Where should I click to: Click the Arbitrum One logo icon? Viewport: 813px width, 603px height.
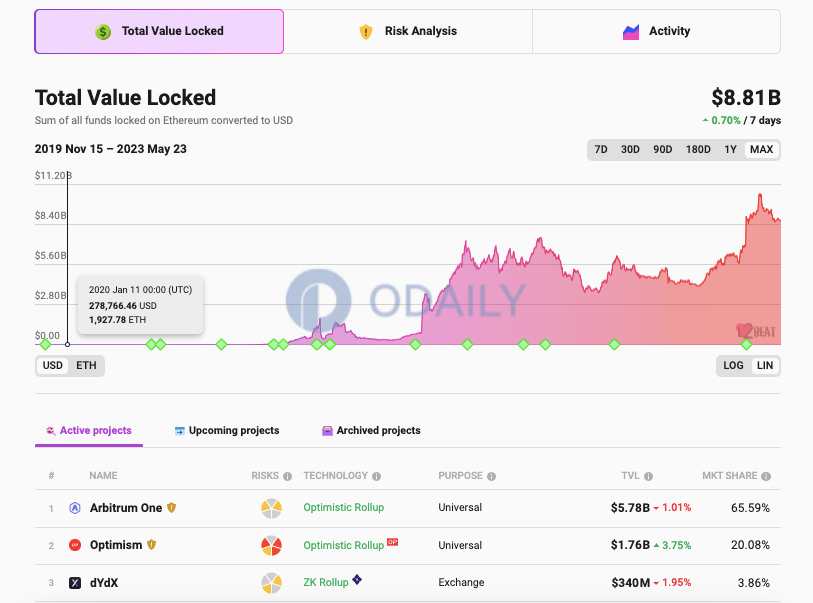click(75, 508)
